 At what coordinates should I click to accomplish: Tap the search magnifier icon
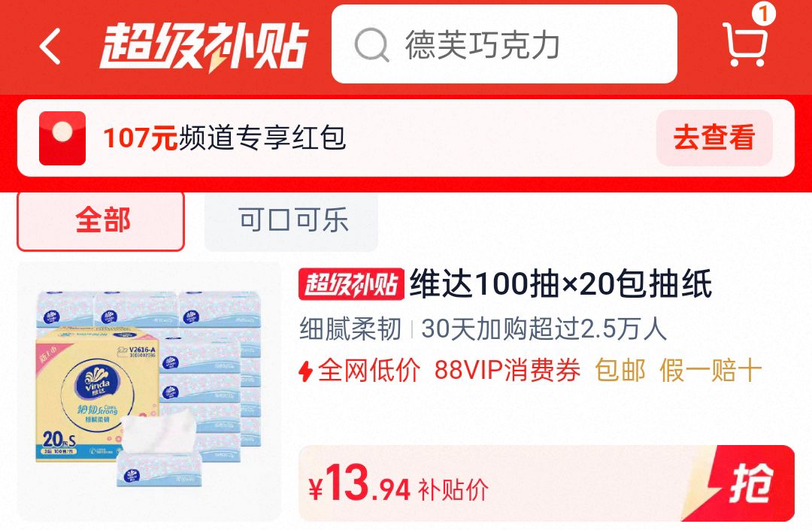click(x=371, y=46)
